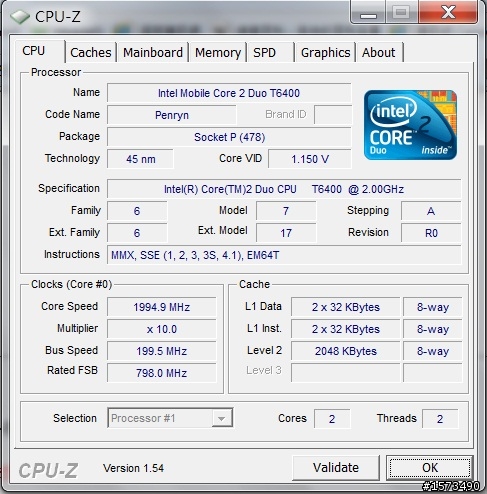
Task: Go to the SPD tab
Action: (x=271, y=52)
